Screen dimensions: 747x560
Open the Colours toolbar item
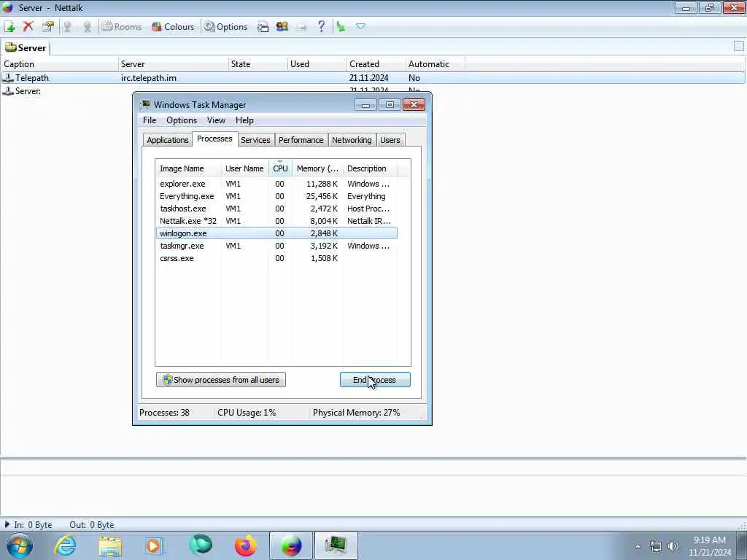173,27
